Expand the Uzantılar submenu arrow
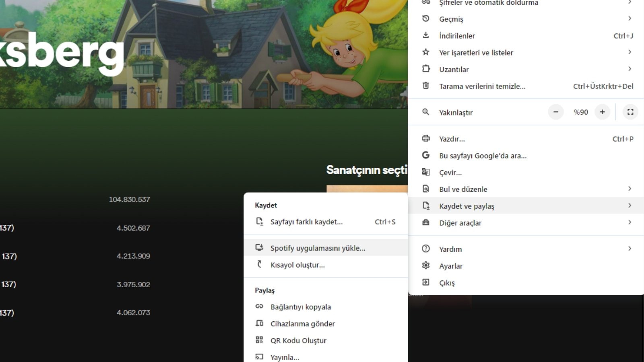 point(630,69)
